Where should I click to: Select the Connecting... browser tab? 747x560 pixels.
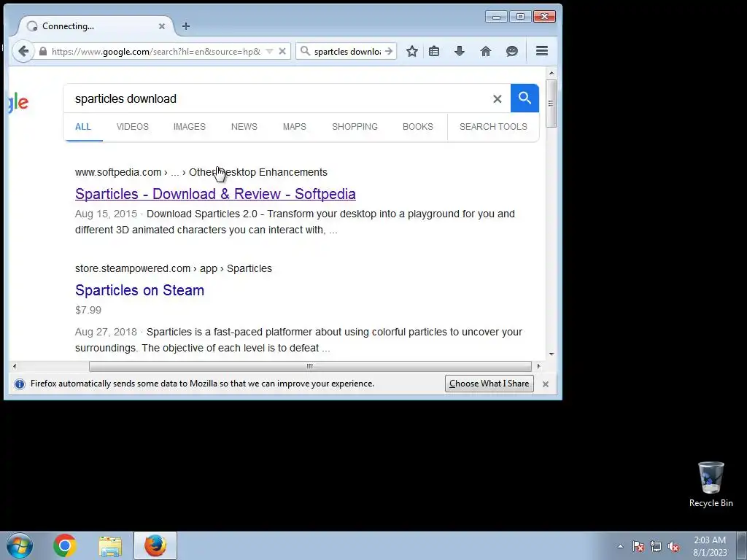96,26
